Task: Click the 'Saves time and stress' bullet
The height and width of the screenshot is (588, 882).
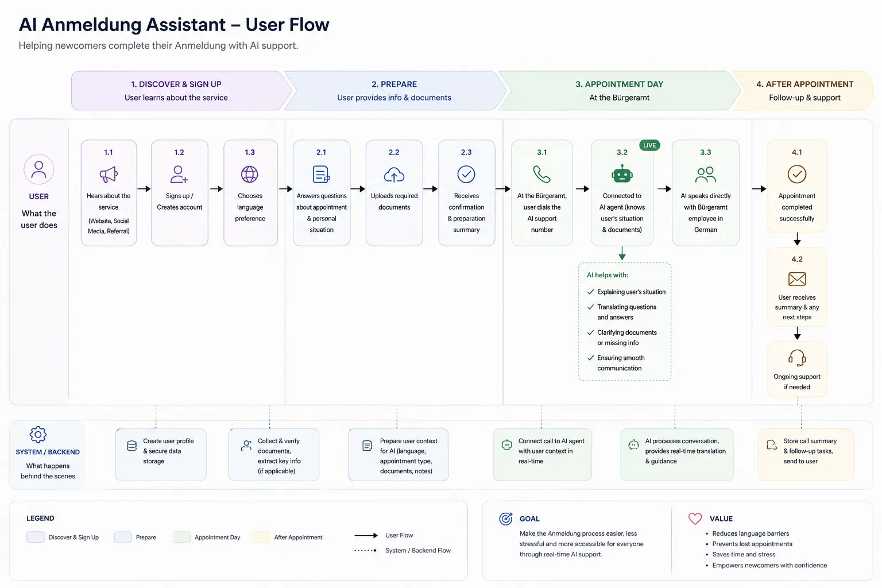Action: coord(744,554)
